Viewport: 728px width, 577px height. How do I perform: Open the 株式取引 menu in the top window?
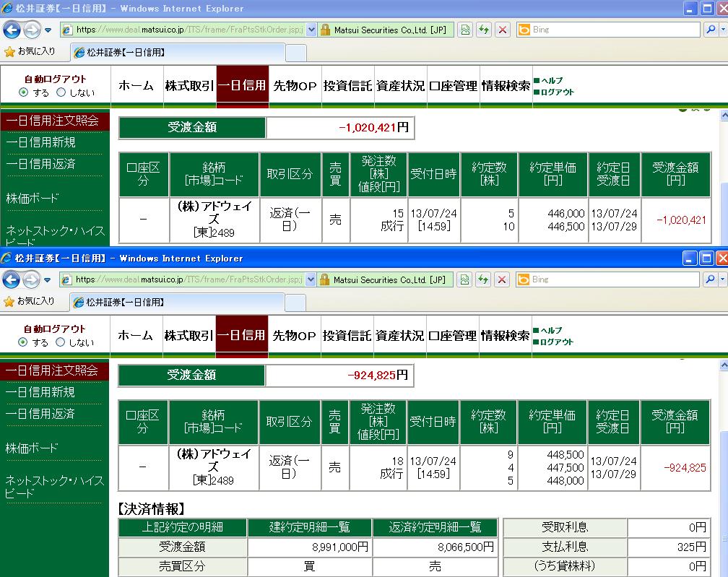click(188, 86)
